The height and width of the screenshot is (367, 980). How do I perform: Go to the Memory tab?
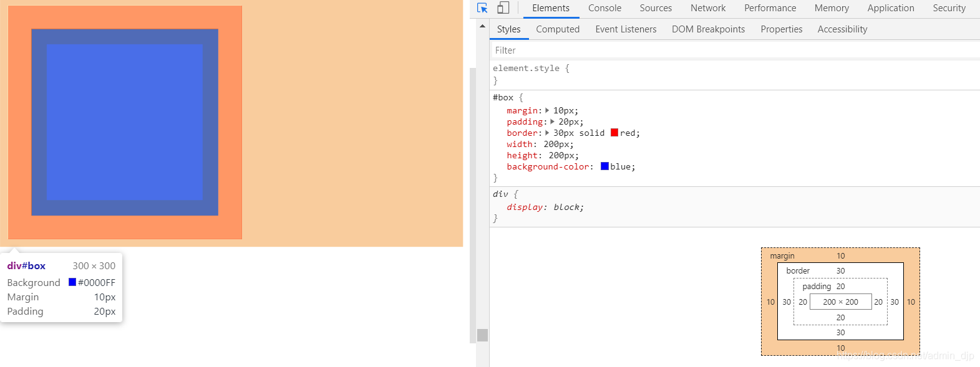(x=832, y=8)
